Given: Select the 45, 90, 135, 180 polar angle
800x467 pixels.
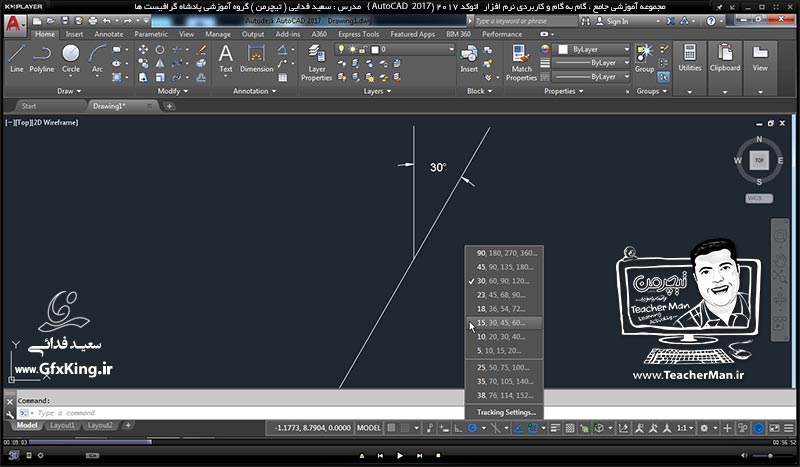Looking at the screenshot, I should click(504, 267).
